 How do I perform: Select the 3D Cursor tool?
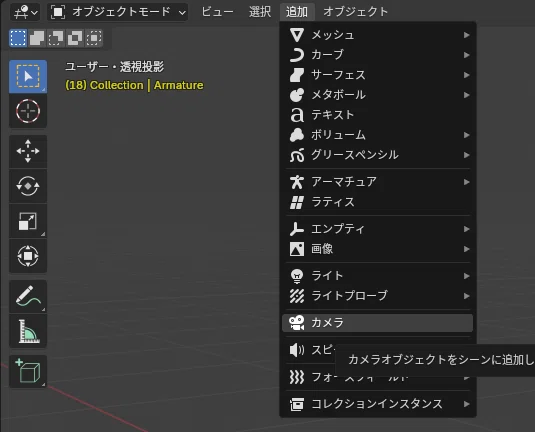pyautogui.click(x=28, y=111)
